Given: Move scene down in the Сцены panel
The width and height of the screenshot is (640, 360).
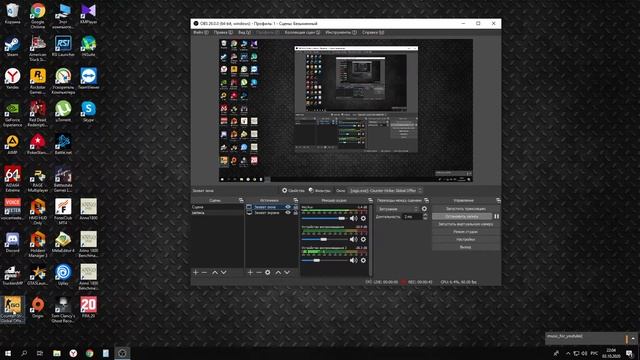Looking at the screenshot, I should pos(224,272).
